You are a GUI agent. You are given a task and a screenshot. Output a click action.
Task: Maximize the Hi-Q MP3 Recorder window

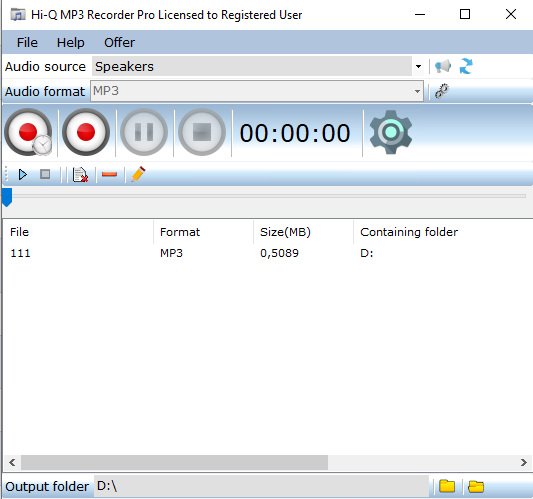465,14
